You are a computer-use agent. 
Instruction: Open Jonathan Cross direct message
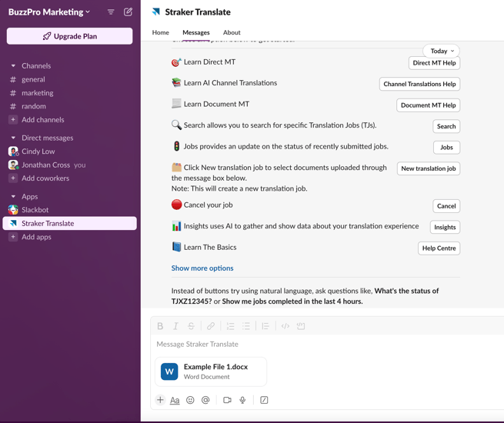(x=69, y=165)
